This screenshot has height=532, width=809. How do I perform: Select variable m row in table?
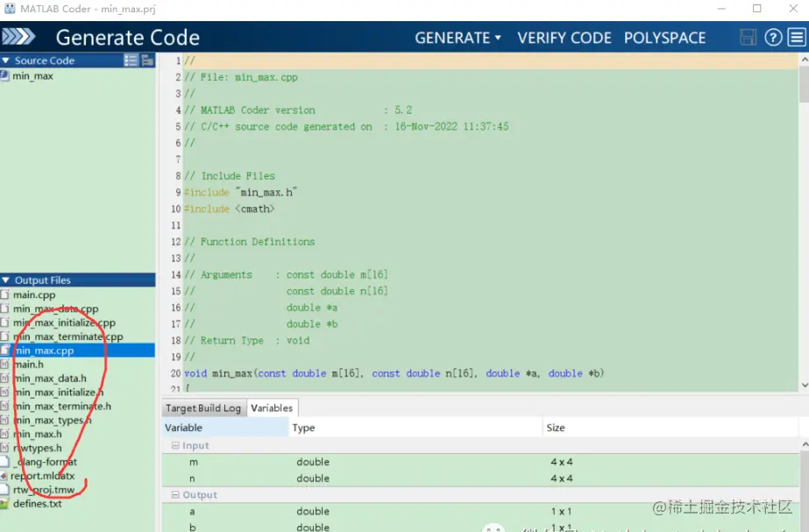coord(480,462)
